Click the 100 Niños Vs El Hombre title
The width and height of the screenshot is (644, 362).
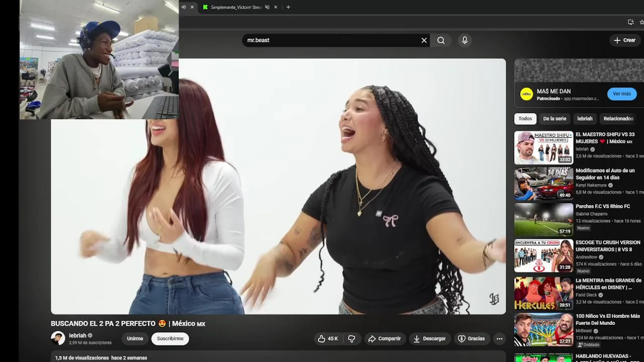coord(608,320)
